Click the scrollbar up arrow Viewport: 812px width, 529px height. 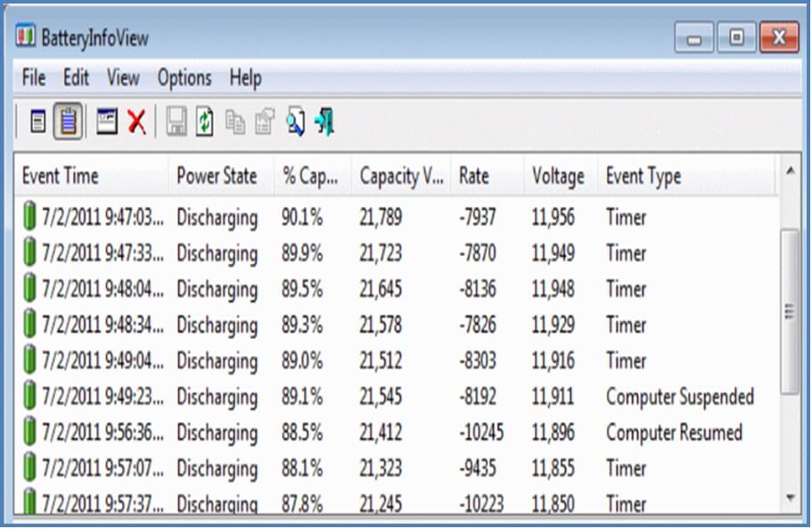(791, 170)
